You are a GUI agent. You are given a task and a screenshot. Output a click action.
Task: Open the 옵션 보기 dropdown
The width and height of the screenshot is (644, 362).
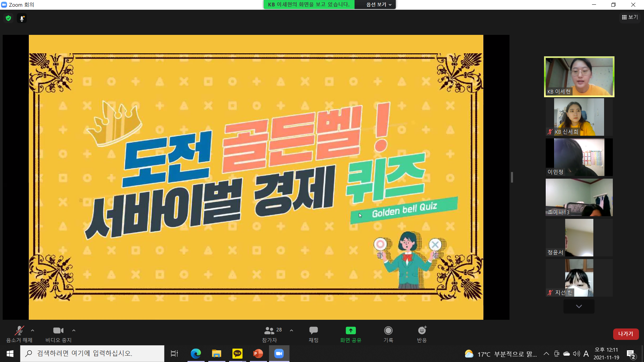[379, 4]
